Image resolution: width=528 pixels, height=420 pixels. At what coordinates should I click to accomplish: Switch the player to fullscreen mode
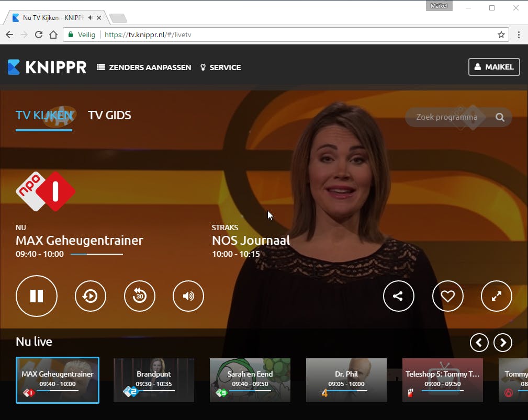coord(496,296)
